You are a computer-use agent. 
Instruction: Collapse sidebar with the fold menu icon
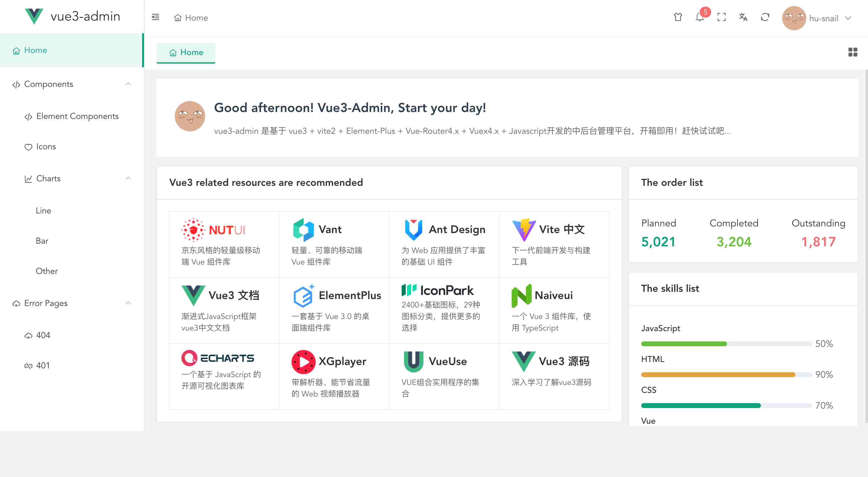(155, 17)
